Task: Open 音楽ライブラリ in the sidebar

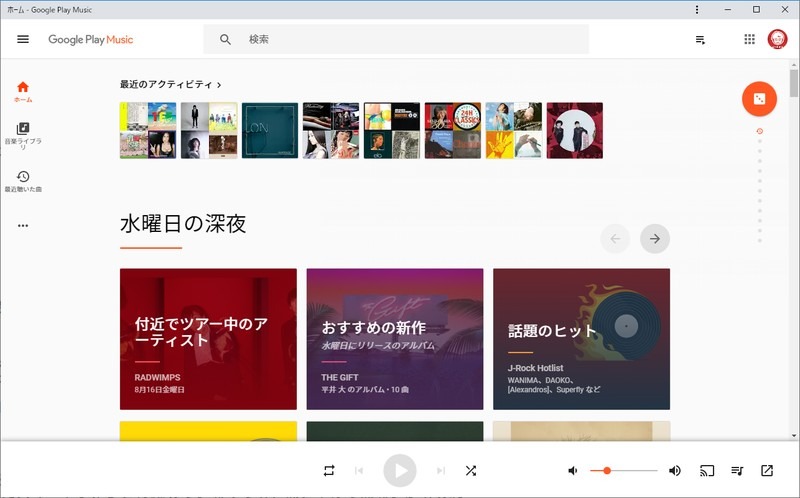Action: pyautogui.click(x=23, y=136)
